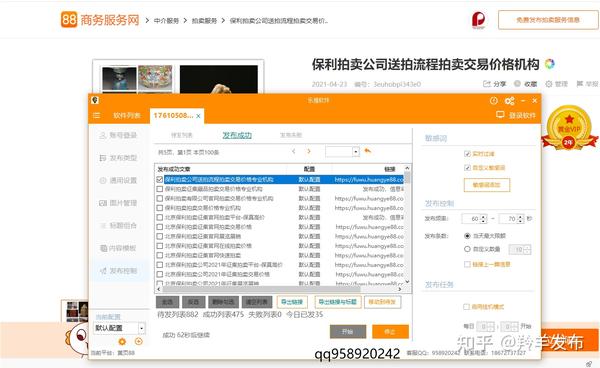Screen dimensions: 600x368
Task: Go to the next list page arrow
Action: [309, 151]
